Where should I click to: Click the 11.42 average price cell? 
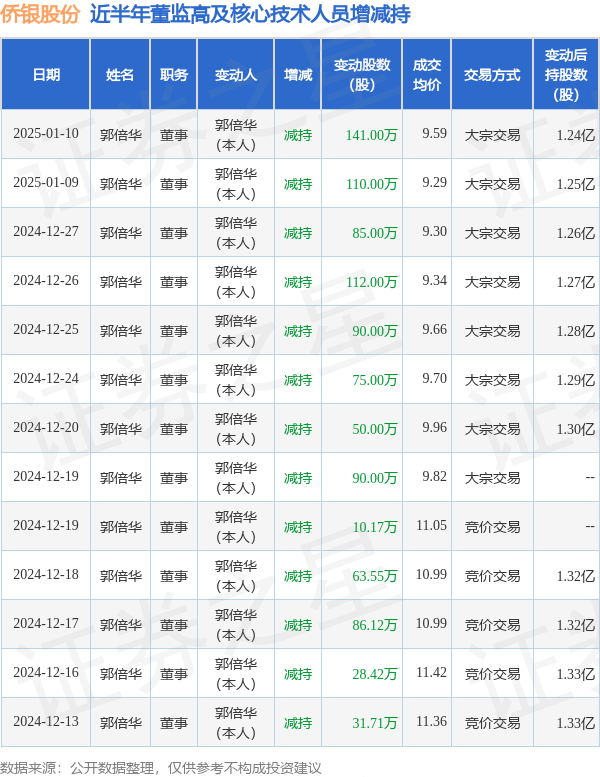point(430,673)
